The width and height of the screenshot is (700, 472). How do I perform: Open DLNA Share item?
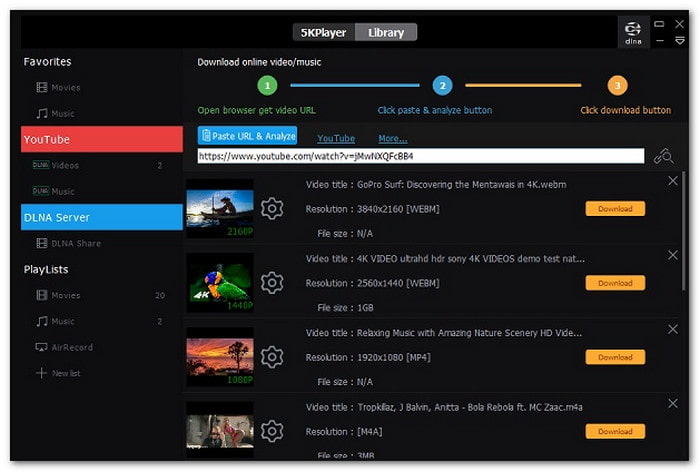(76, 243)
